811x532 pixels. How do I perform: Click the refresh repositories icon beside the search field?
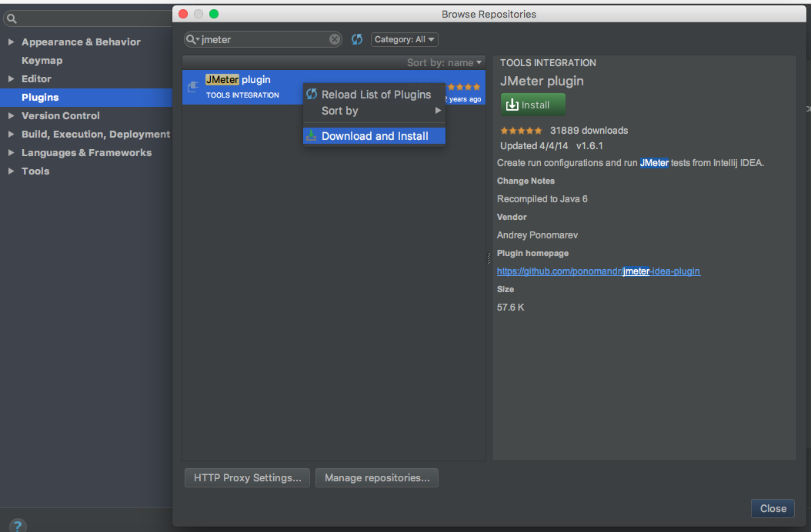(356, 39)
